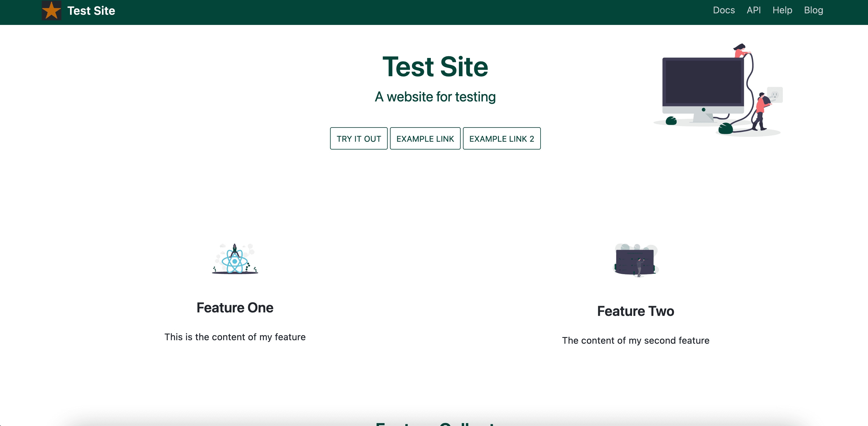Click the computer monitor hero illustration
Image resolution: width=868 pixels, height=426 pixels.
click(x=703, y=84)
